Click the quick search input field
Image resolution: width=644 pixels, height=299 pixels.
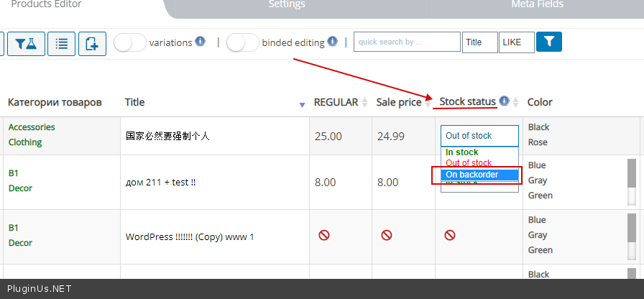click(407, 42)
